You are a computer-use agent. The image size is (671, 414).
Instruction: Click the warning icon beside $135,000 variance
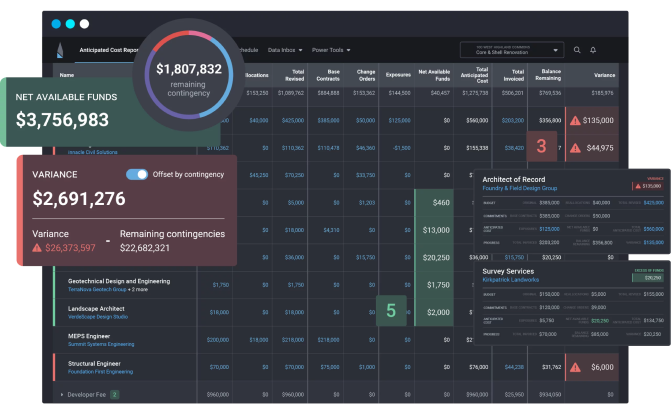pos(575,120)
